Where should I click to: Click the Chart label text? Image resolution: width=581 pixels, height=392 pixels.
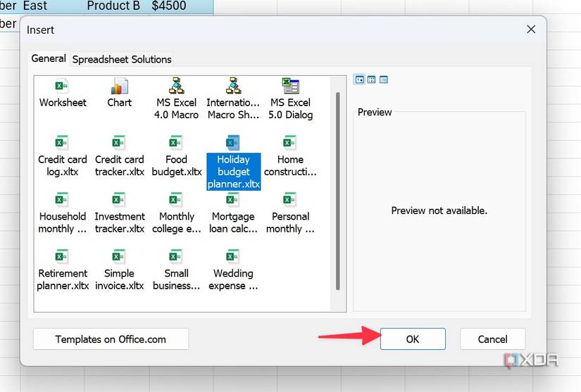point(119,103)
